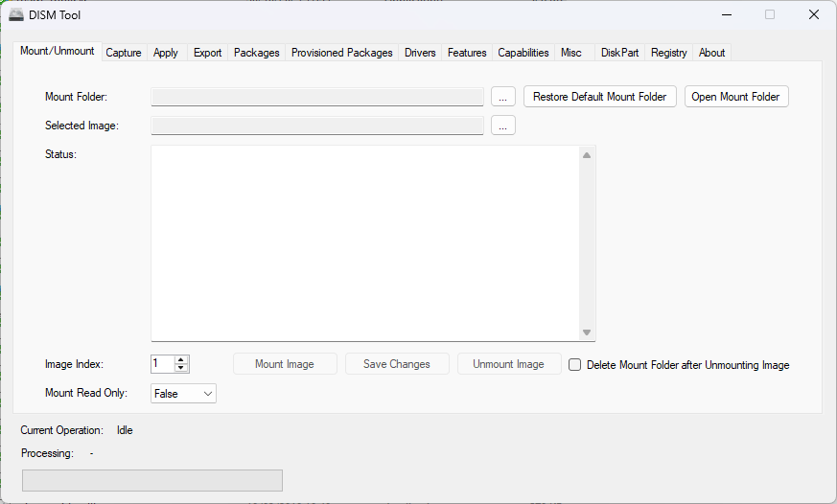Close the DISM Tool window

click(x=813, y=14)
